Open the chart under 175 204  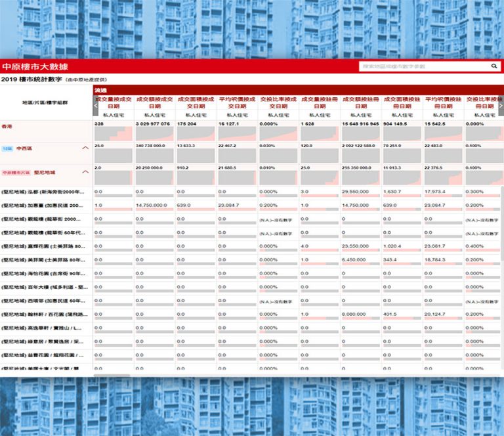[x=196, y=134]
